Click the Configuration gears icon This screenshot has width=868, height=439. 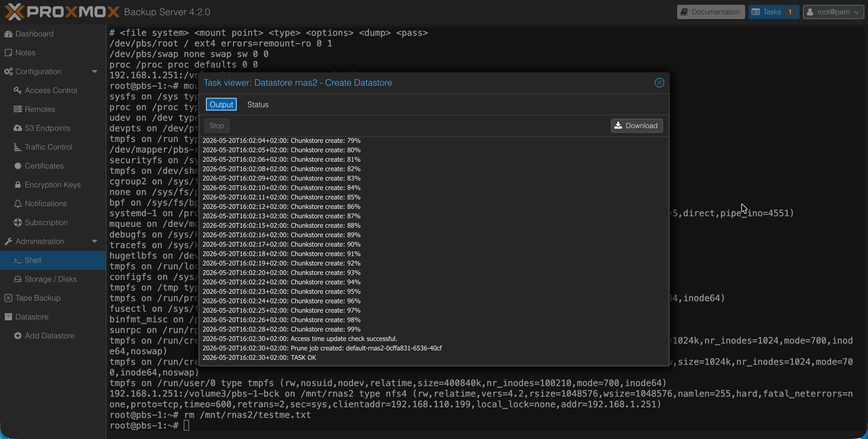[8, 71]
